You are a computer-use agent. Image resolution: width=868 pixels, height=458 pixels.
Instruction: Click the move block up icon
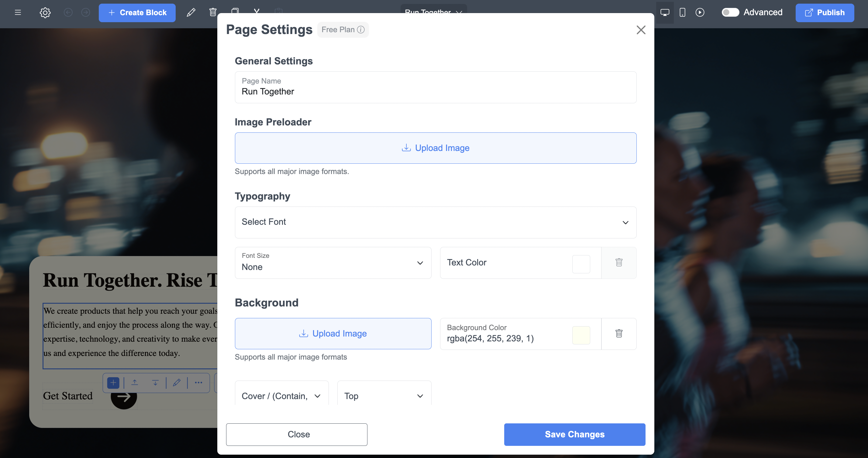[x=134, y=383]
